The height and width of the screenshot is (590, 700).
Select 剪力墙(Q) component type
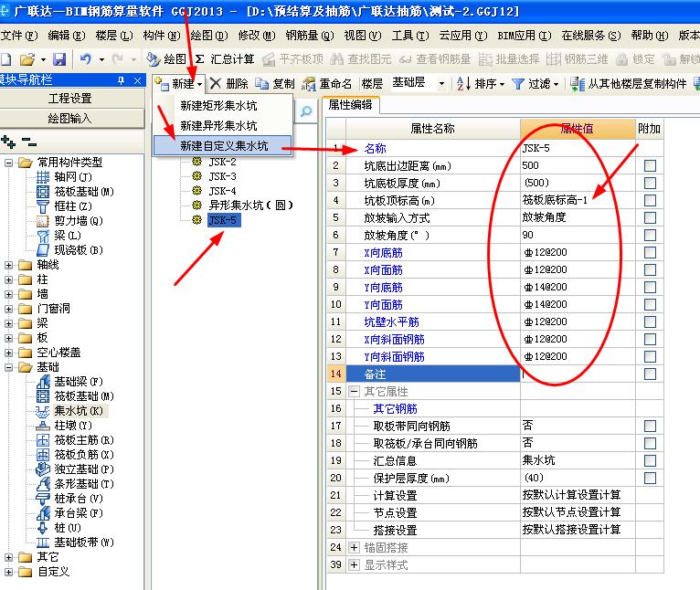pos(78,220)
